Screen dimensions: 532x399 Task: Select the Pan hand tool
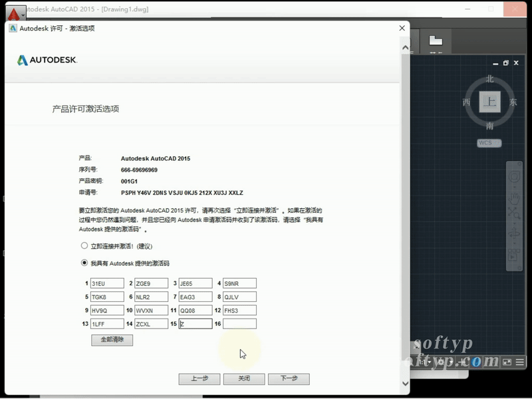point(514,198)
